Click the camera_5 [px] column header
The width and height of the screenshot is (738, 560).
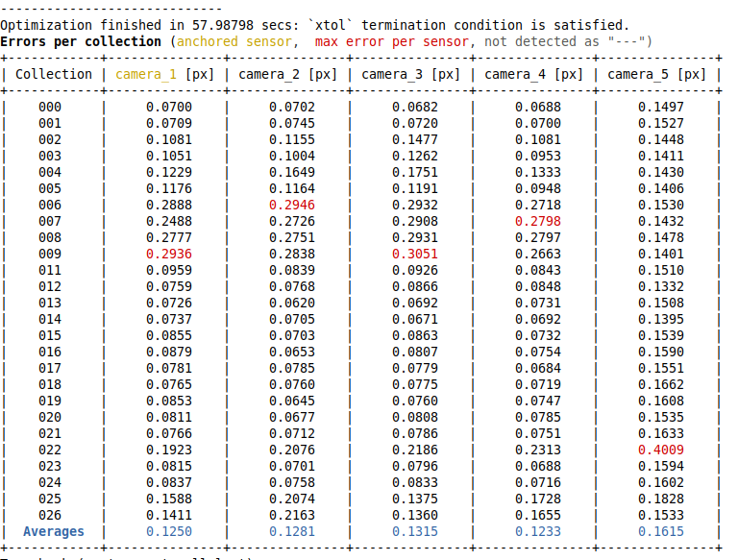pyautogui.click(x=656, y=74)
